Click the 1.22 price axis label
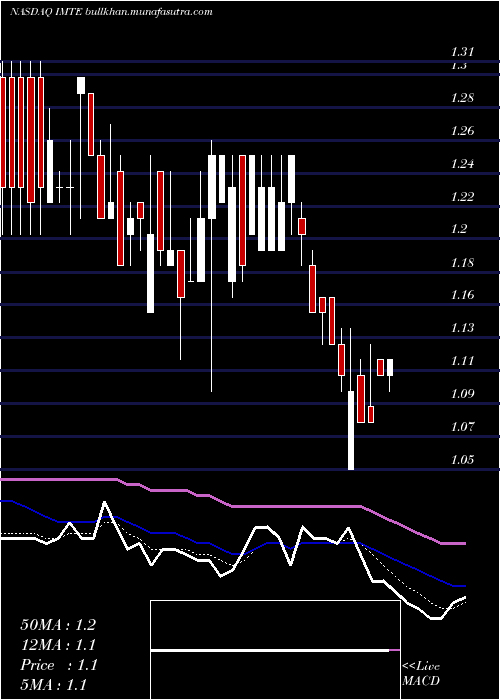500x700 pixels. coord(462,196)
